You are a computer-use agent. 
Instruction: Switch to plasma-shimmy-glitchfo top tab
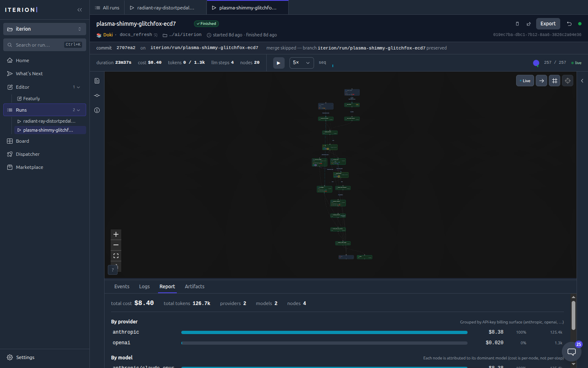247,8
